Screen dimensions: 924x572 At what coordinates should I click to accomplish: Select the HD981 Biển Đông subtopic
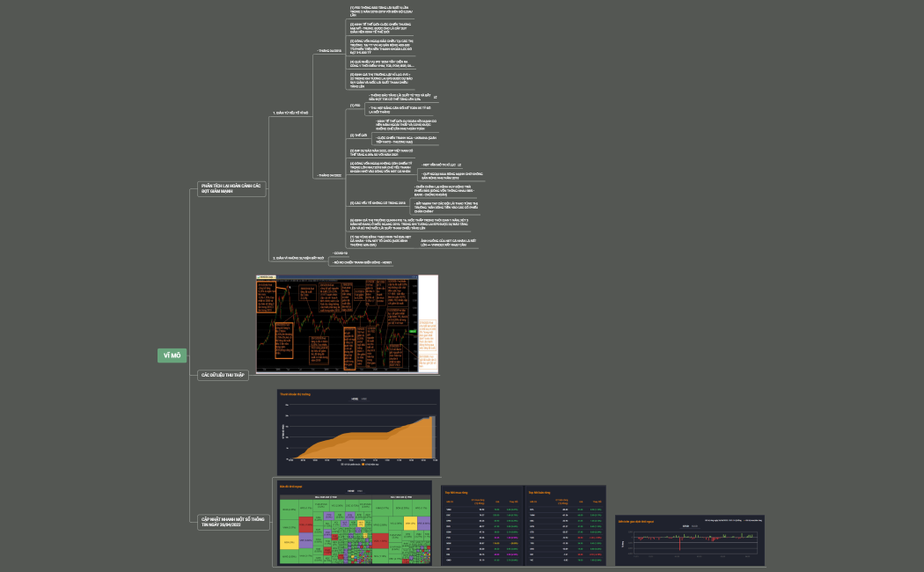[360, 262]
